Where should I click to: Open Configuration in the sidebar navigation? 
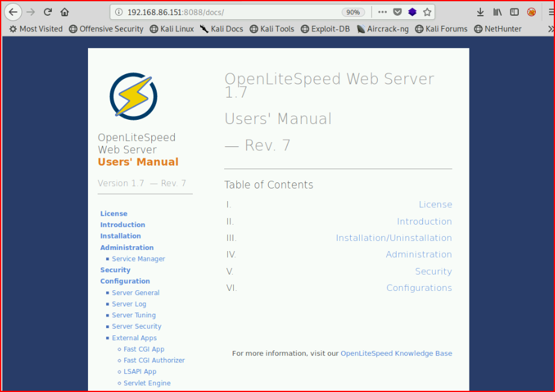click(125, 281)
